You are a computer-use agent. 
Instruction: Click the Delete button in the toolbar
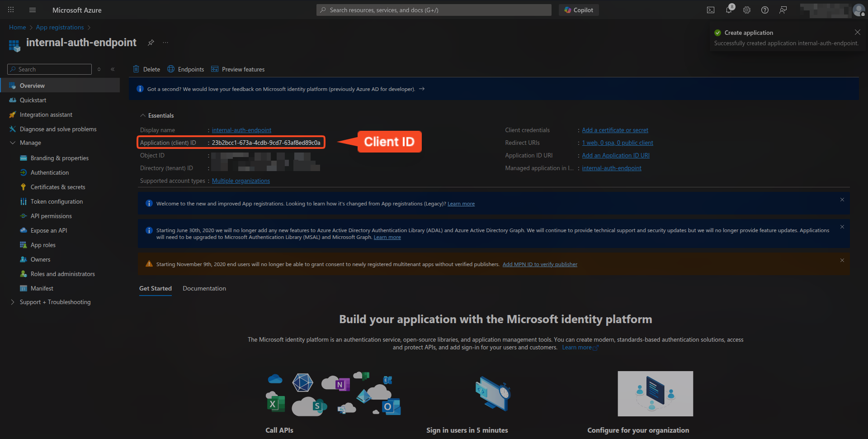click(146, 69)
